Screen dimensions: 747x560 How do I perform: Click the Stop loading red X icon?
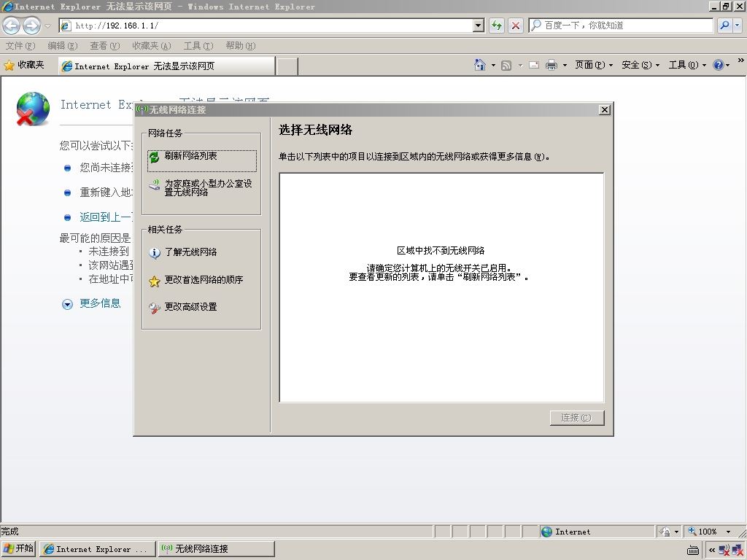tap(516, 26)
